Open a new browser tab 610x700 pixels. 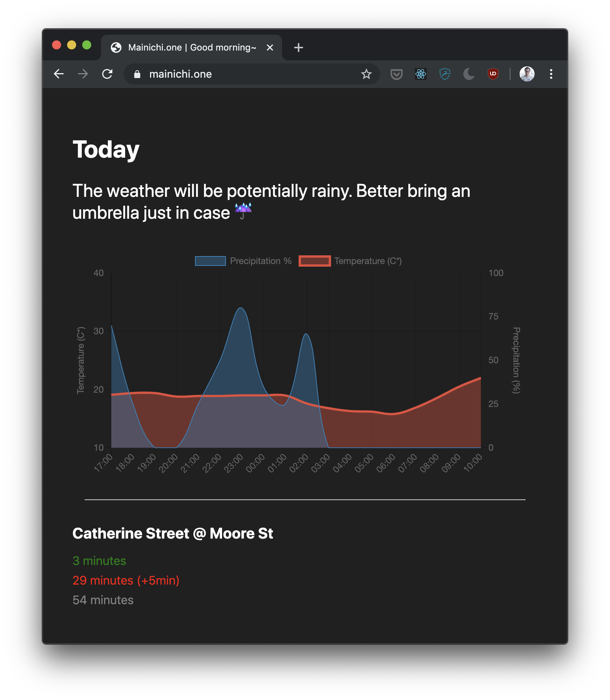point(298,48)
